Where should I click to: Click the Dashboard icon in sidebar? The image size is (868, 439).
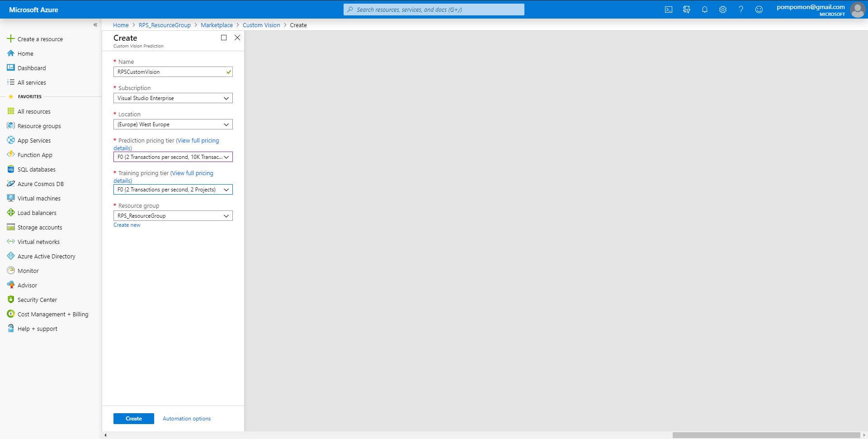pos(11,68)
